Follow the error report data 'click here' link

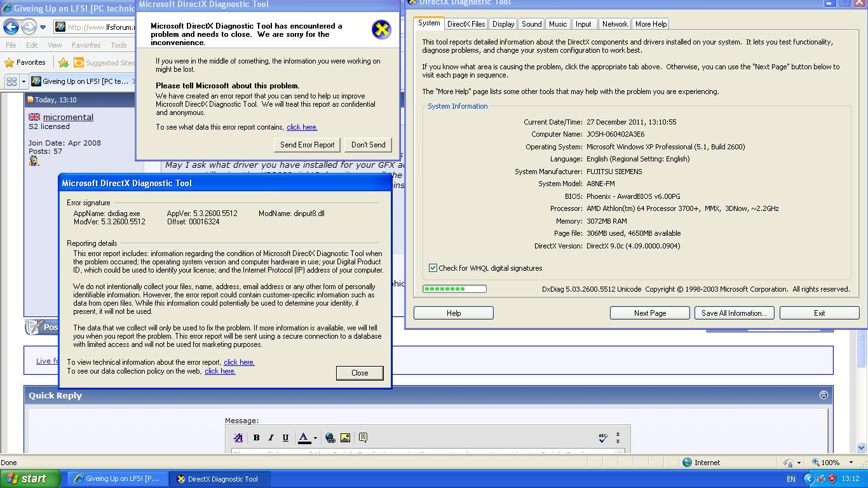point(302,127)
